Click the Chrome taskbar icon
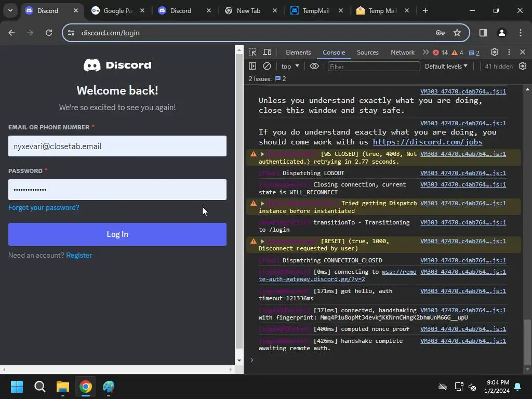The height and width of the screenshot is (399, 532). coord(86,387)
